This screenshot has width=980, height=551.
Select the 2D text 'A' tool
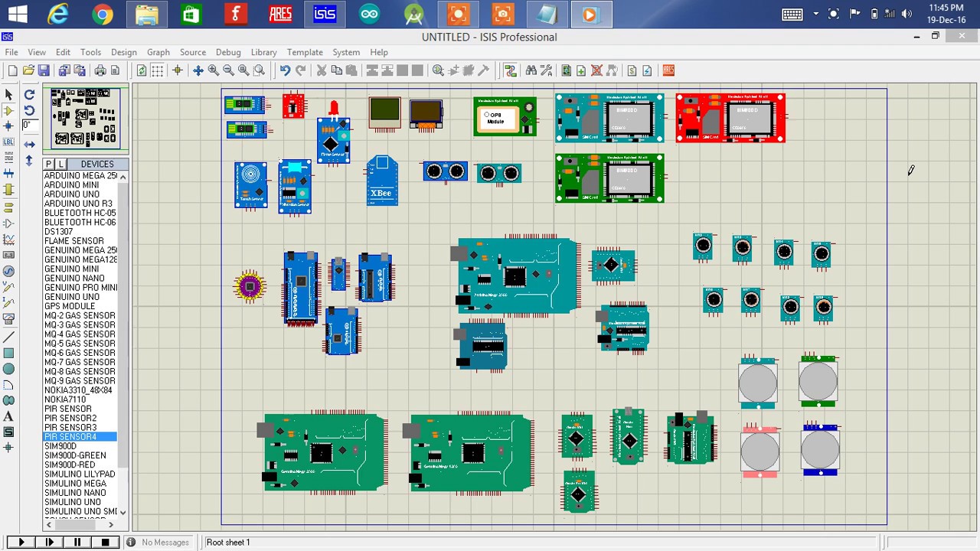coord(9,417)
